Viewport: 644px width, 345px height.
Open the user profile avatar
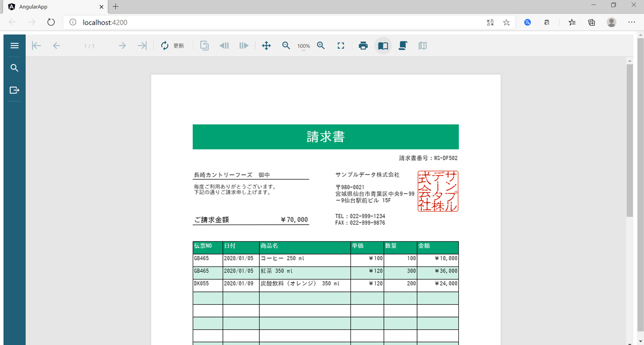coord(611,22)
